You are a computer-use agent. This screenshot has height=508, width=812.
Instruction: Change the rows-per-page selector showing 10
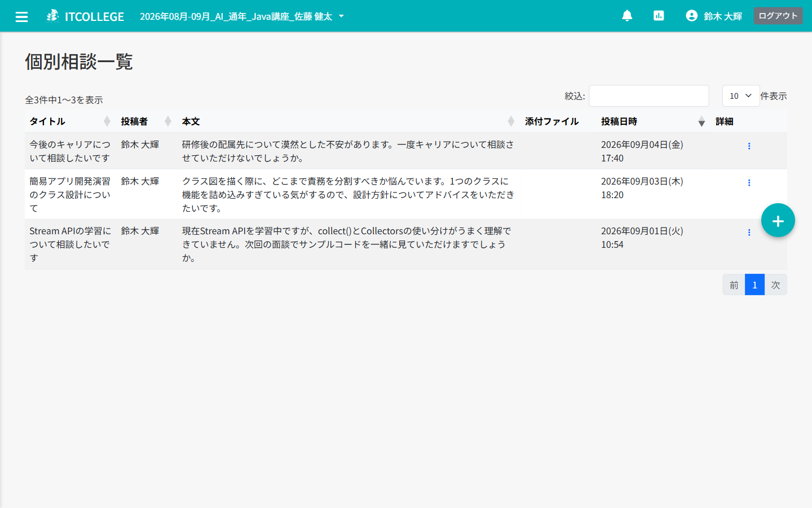[x=741, y=96]
